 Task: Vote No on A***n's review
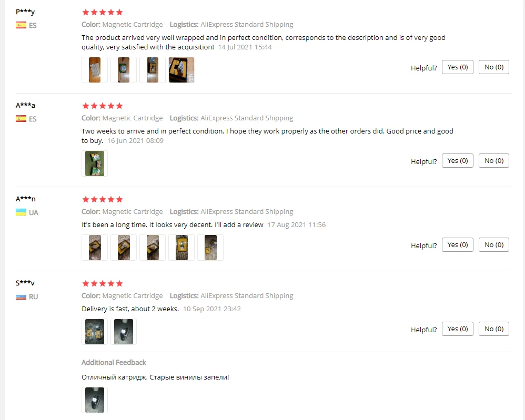click(494, 244)
